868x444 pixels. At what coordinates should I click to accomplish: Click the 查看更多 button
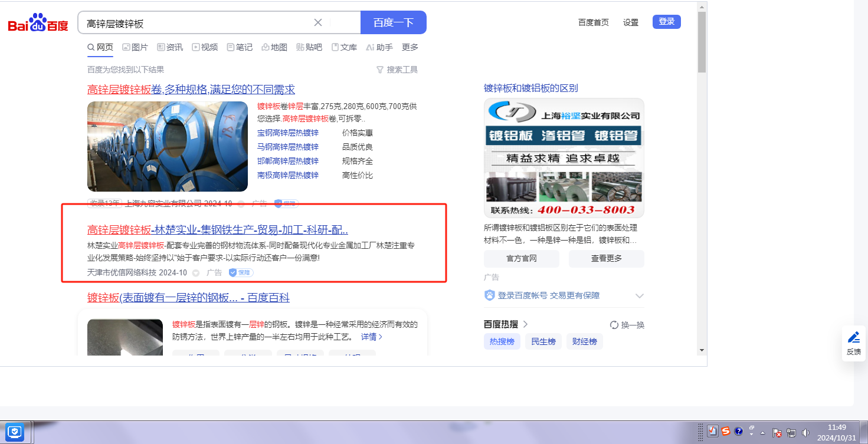point(607,258)
